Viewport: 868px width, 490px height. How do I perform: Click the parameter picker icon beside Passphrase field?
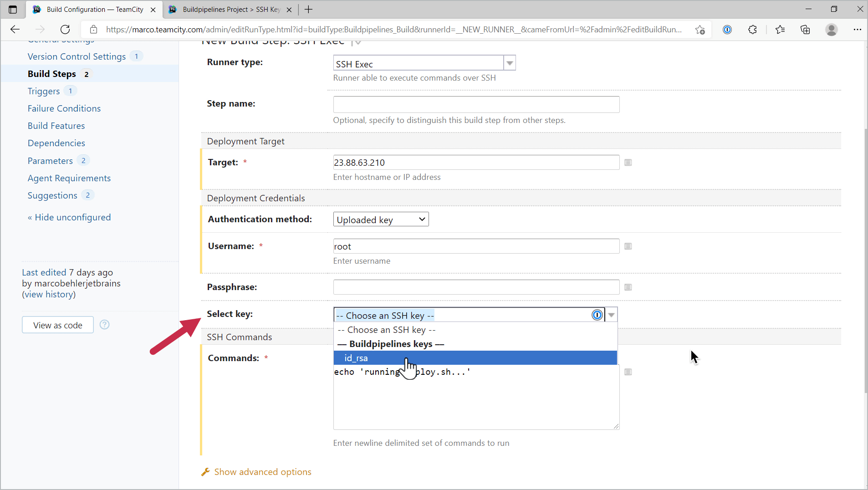point(628,287)
